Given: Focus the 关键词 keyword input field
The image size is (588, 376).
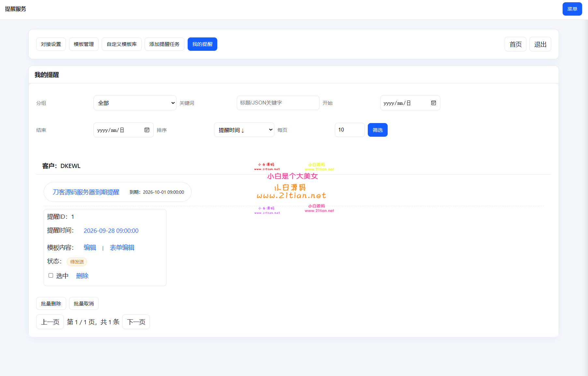Looking at the screenshot, I should 278,103.
